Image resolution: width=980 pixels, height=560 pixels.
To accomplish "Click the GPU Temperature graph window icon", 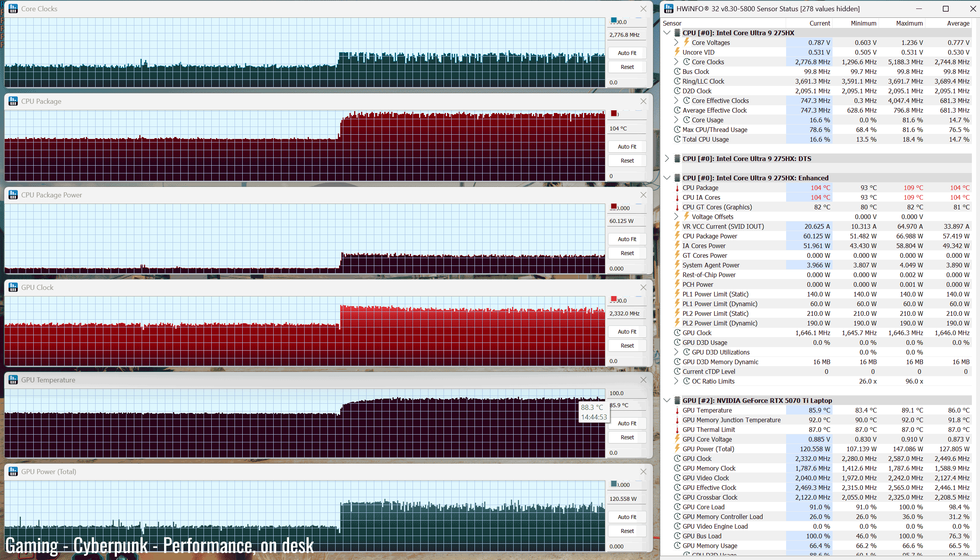I will pos(13,380).
